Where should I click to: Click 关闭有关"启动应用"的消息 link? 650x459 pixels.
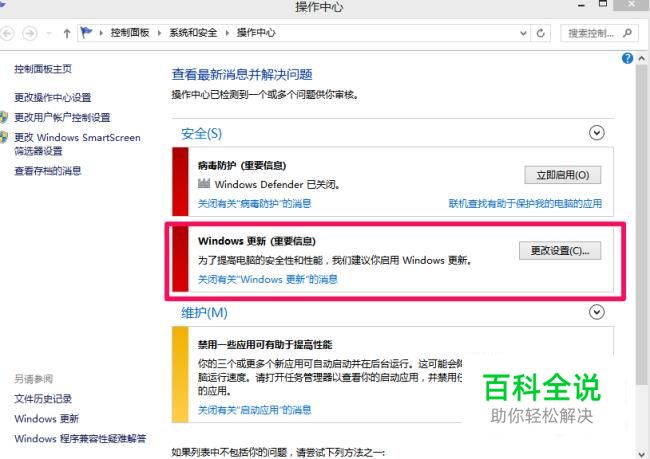click(255, 410)
